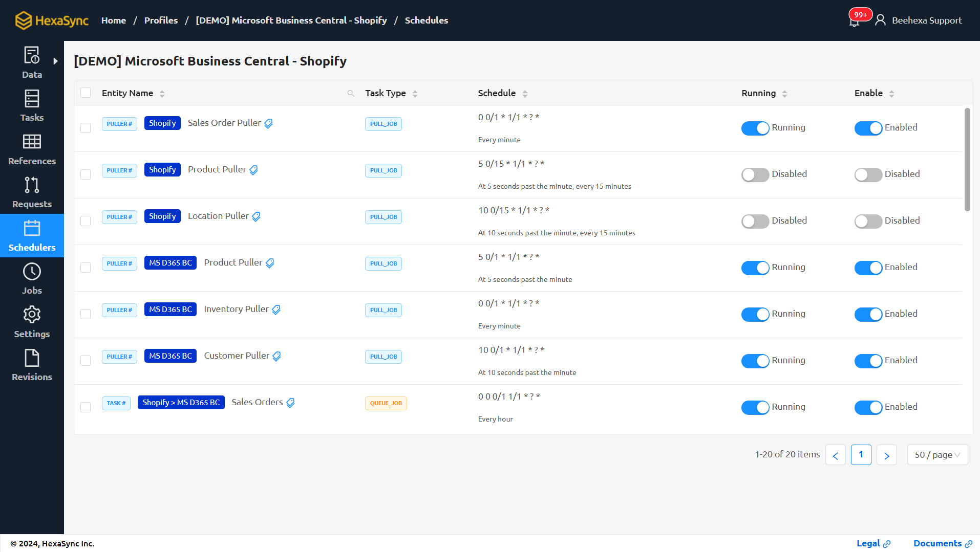Viewport: 980px width, 552px height.
Task: Click tag icon beside Location Puller
Action: [256, 216]
